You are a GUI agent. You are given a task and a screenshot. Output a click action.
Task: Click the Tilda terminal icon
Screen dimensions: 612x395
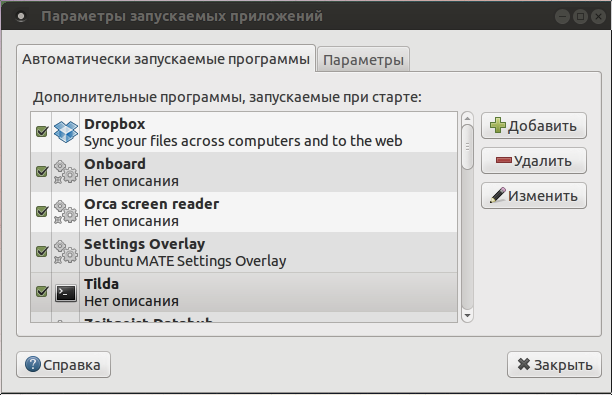tap(66, 293)
